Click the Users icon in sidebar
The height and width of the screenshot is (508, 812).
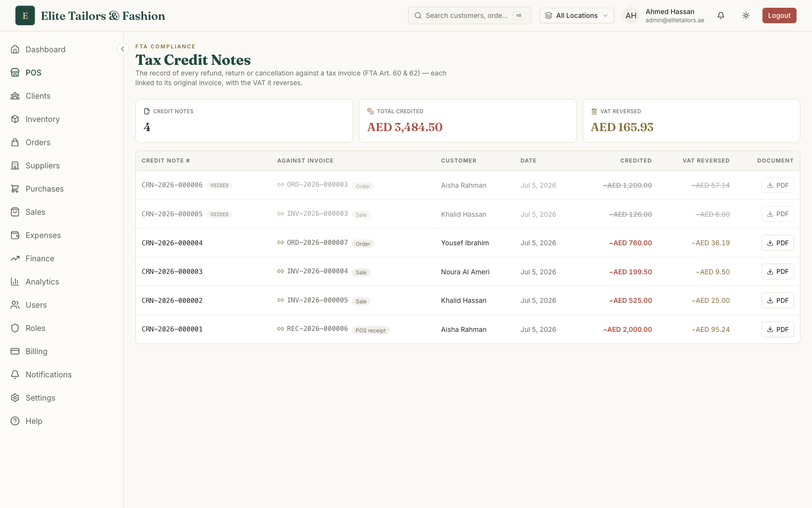(15, 305)
